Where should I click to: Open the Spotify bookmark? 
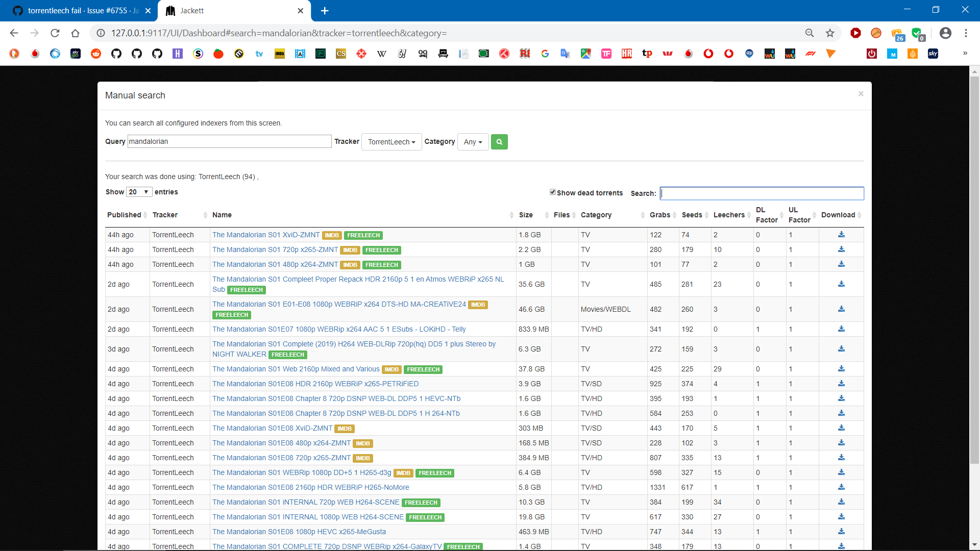198,54
